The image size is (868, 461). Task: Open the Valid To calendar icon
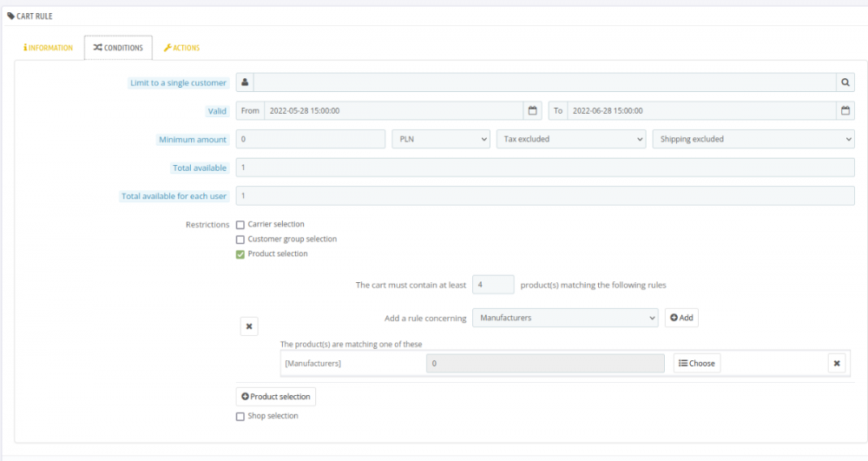tap(845, 111)
